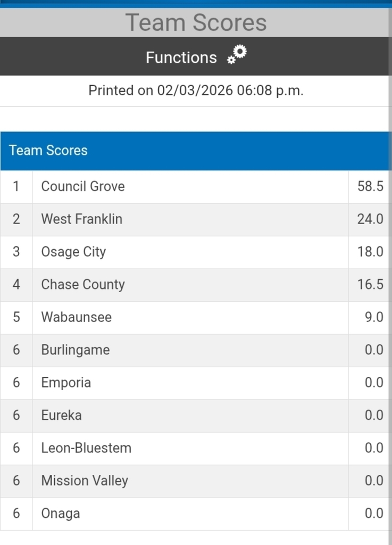Viewport: 392px width, 545px height.
Task: Select Eureka in the team list
Action: click(x=62, y=415)
